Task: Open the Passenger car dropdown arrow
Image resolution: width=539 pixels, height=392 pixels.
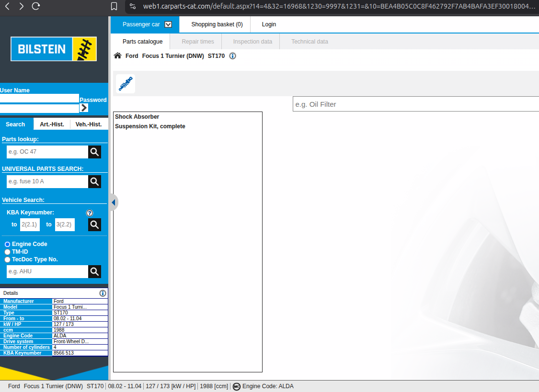Action: coord(168,24)
